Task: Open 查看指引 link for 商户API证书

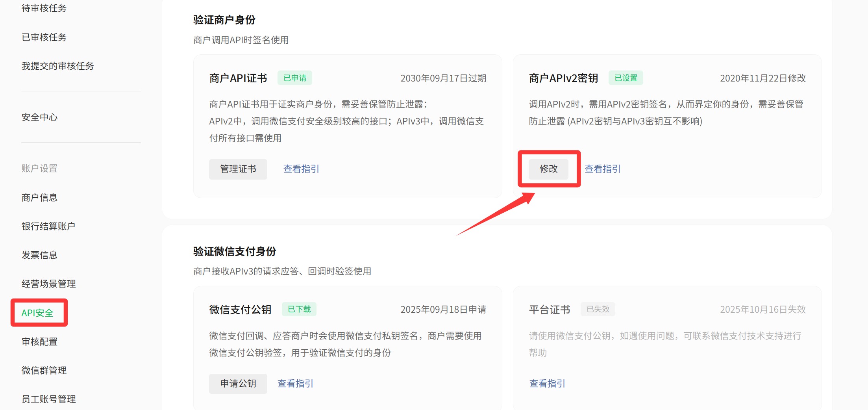Action: 301,169
